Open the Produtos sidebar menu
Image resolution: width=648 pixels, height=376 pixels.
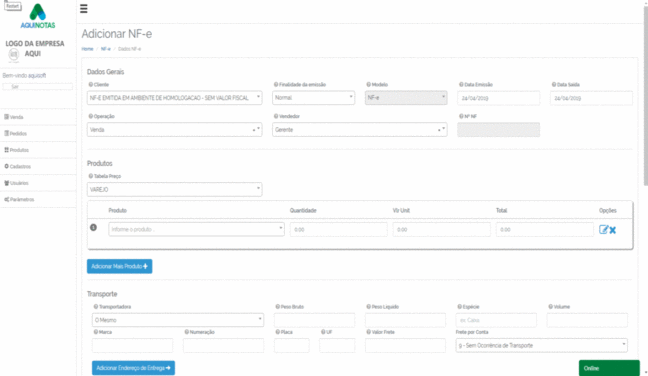point(38,150)
